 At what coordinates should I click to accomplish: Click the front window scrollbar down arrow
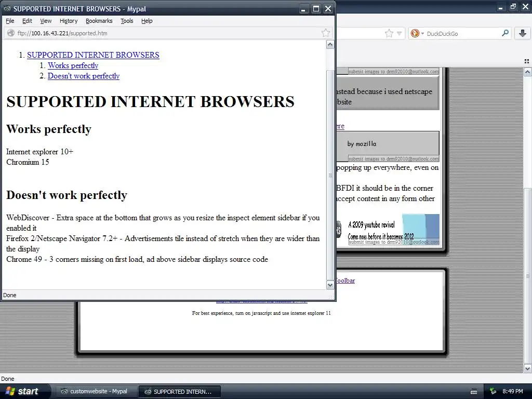pyautogui.click(x=330, y=285)
